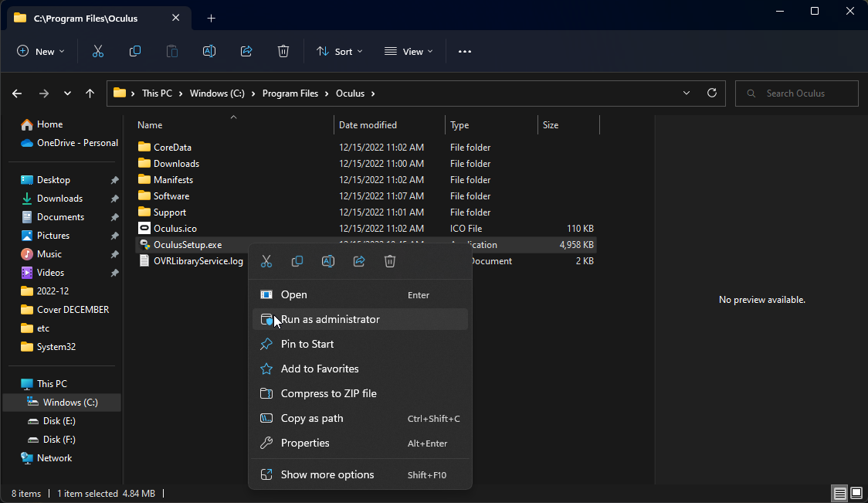The width and height of the screenshot is (868, 503).
Task: Choose Run as administrator
Action: pyautogui.click(x=361, y=320)
